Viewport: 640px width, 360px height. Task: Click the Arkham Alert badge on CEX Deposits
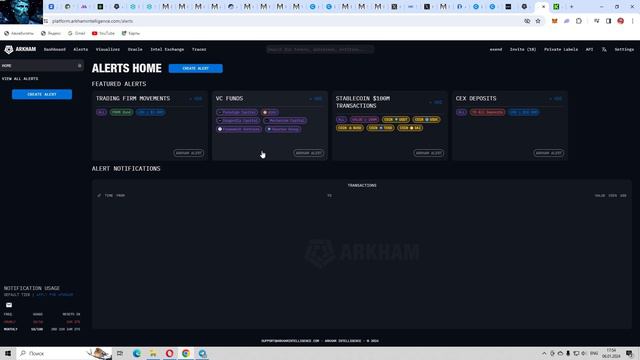[x=549, y=153]
